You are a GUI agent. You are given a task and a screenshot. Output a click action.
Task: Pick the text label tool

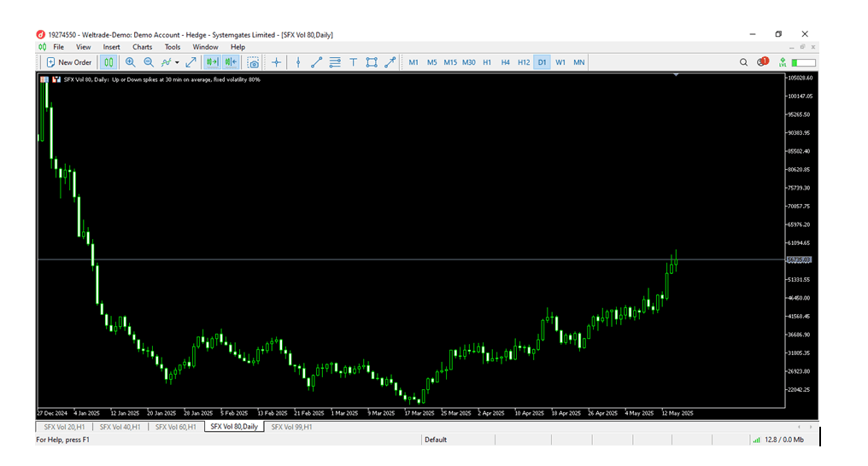click(353, 62)
